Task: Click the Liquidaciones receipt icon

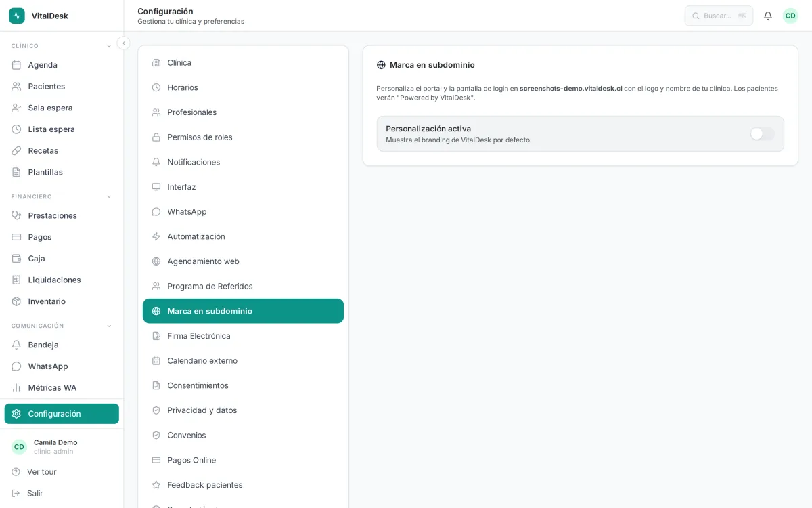Action: pyautogui.click(x=16, y=280)
